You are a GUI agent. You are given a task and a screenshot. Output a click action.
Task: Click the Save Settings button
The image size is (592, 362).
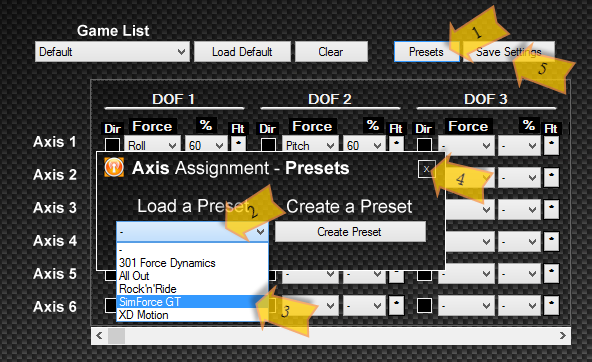pos(509,52)
